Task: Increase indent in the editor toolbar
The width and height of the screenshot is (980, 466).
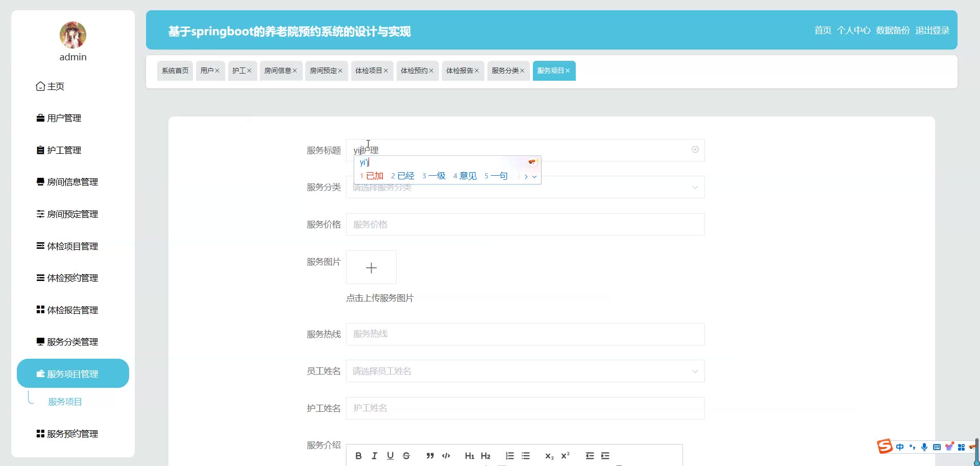Action: pyautogui.click(x=605, y=456)
